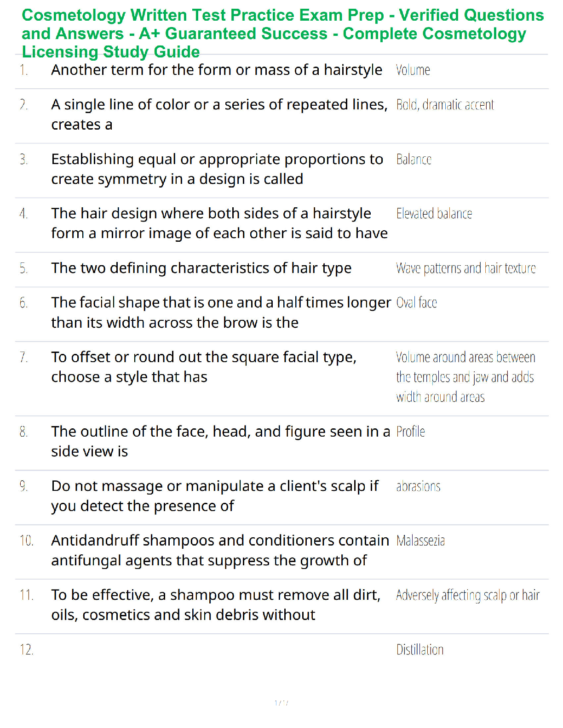Click the "Distillation" answer in row 12

419,650
